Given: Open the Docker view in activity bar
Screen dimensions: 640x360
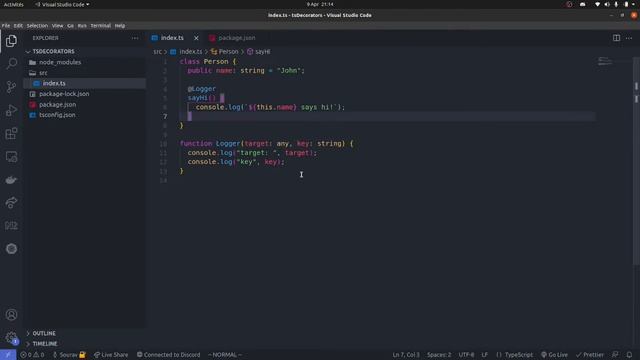Looking at the screenshot, I should click(x=11, y=180).
